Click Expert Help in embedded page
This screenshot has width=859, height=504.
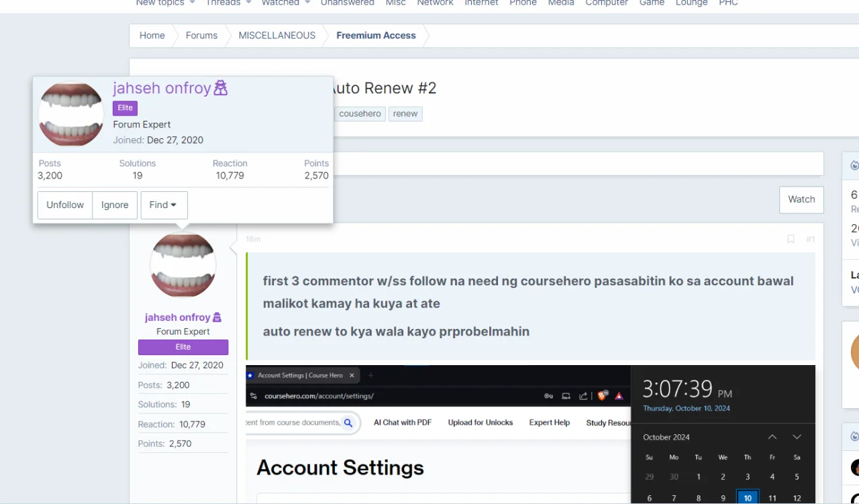pos(550,423)
